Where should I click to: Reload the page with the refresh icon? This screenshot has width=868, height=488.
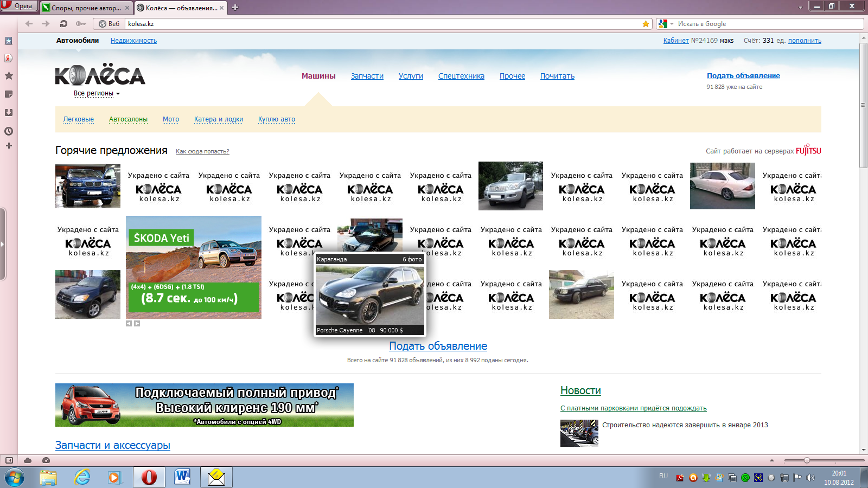63,24
